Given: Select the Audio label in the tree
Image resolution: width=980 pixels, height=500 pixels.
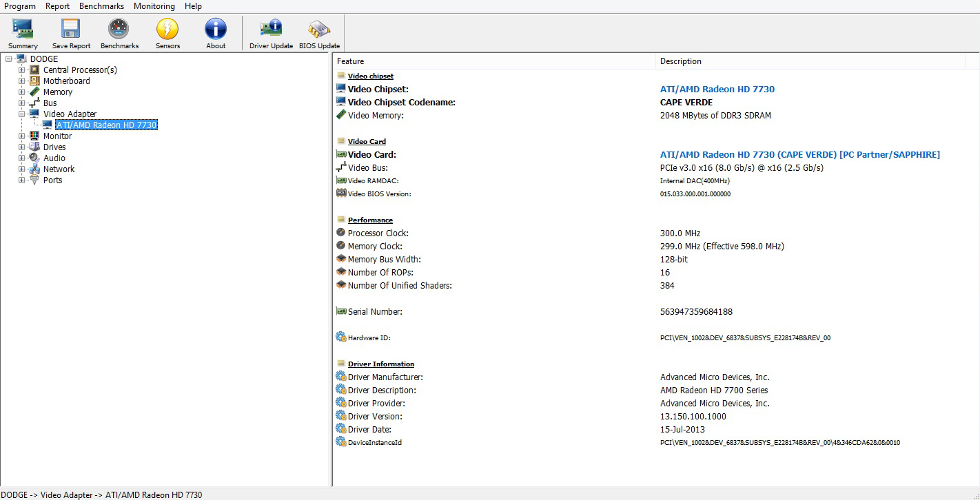Looking at the screenshot, I should coord(54,158).
